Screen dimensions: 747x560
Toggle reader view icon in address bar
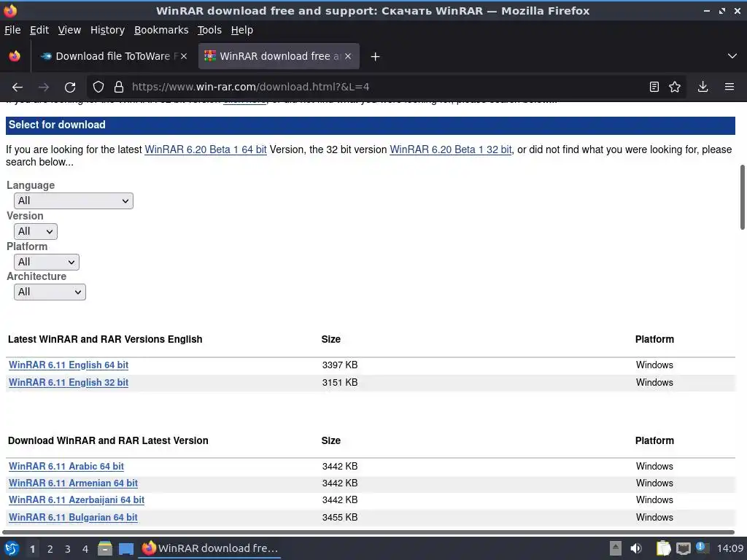coord(654,87)
